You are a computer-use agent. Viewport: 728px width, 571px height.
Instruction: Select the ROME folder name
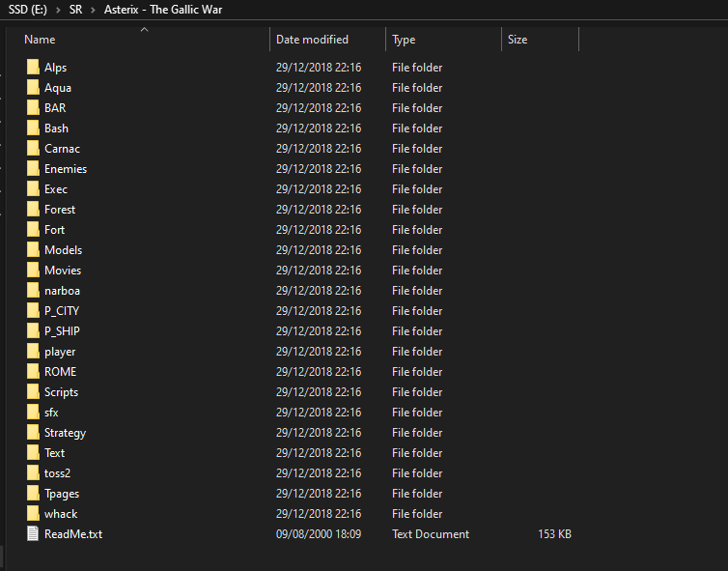[60, 372]
